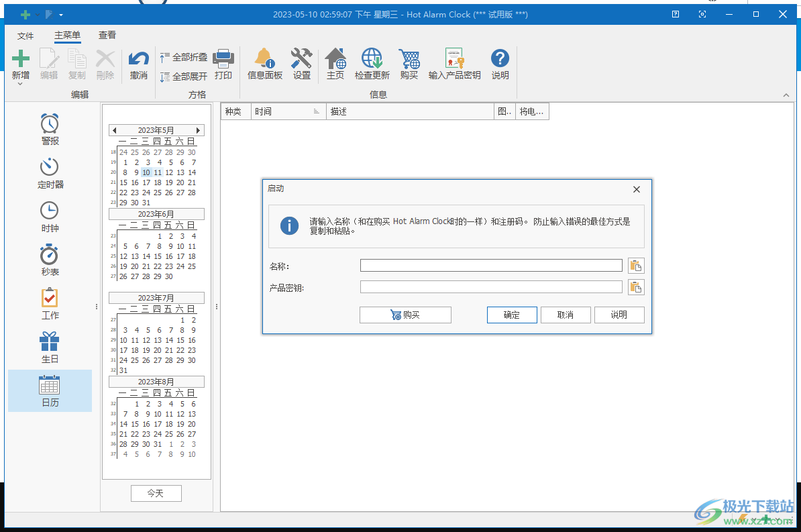Switch to 查看 ribbon tab
801x532 pixels.
pos(107,36)
